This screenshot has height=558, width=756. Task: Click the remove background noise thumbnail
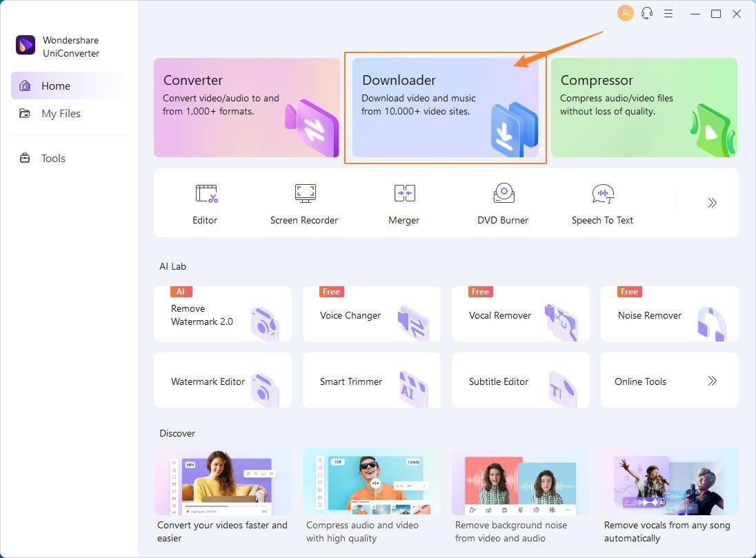(520, 482)
